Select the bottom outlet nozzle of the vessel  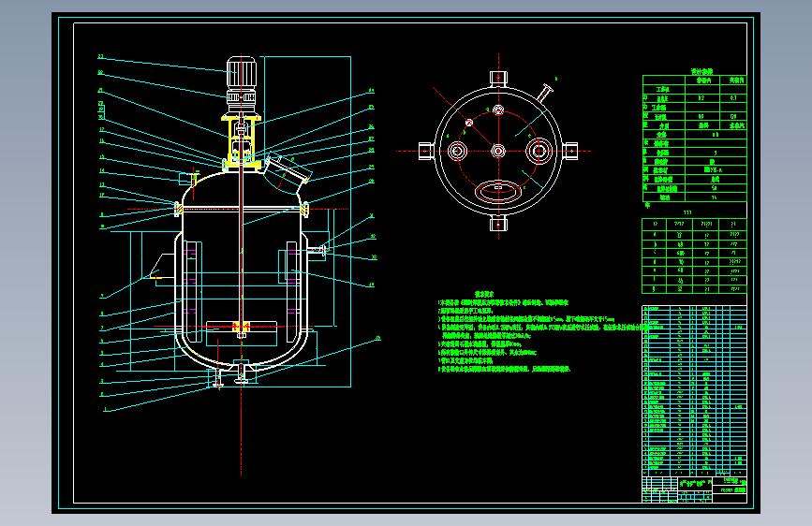click(242, 373)
